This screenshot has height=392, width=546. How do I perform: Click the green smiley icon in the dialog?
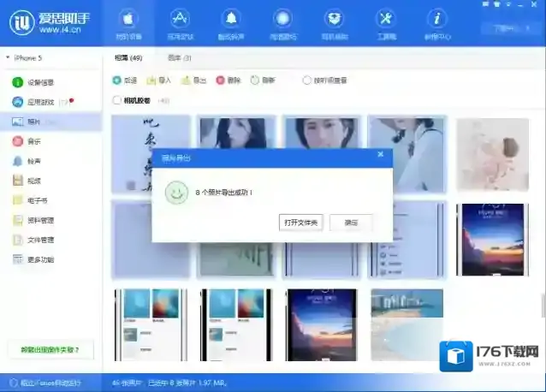pos(176,193)
